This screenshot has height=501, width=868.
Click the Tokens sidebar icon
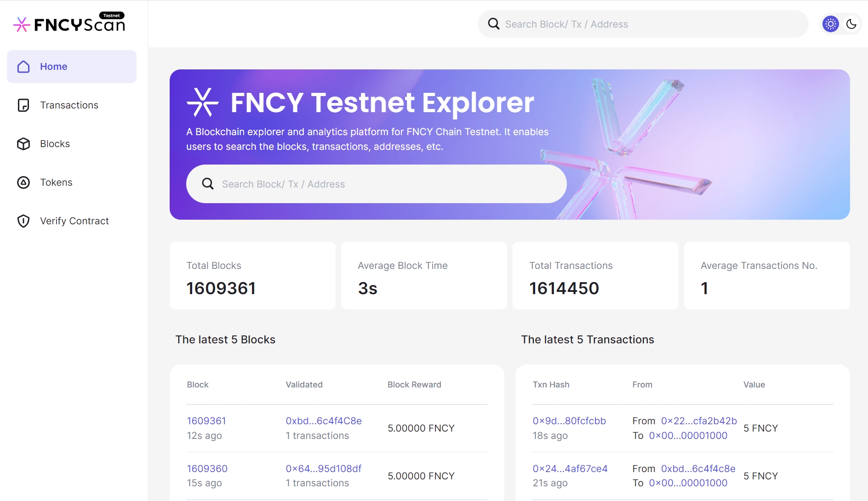click(23, 182)
